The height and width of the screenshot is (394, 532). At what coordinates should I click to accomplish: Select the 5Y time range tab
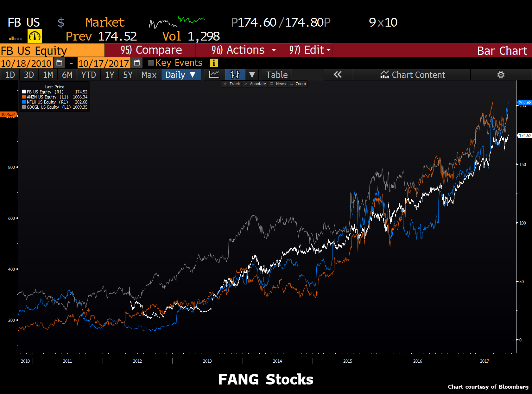tap(128, 75)
